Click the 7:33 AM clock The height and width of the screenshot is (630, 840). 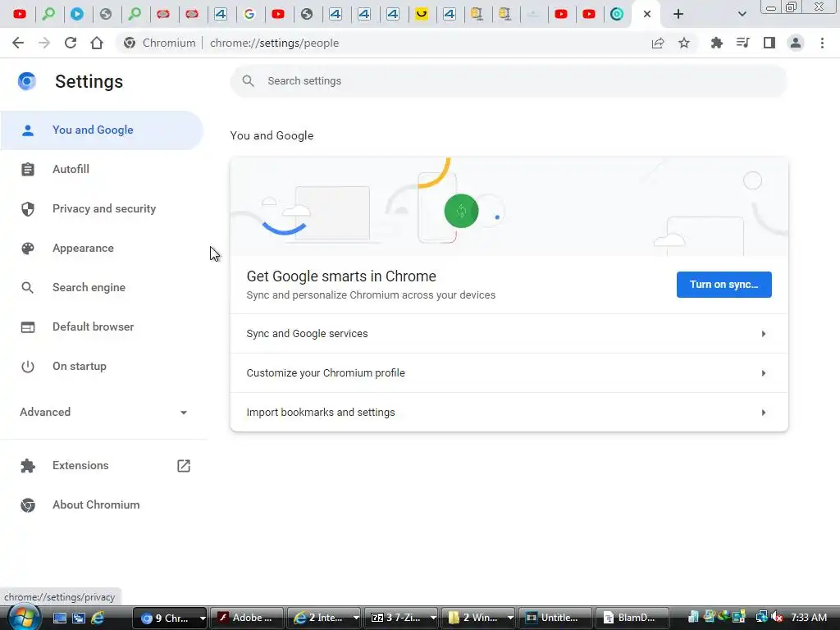[808, 618]
